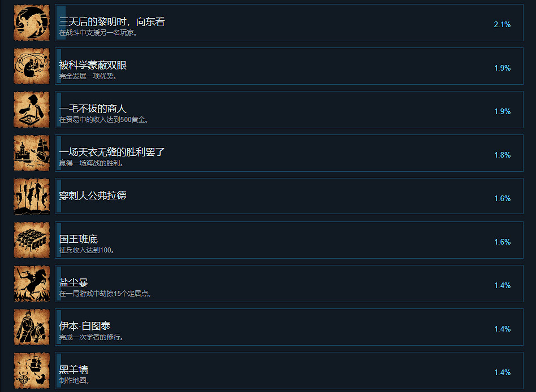Click the 黑羊墙 map and ship icon
The width and height of the screenshot is (536, 392).
coord(32,371)
